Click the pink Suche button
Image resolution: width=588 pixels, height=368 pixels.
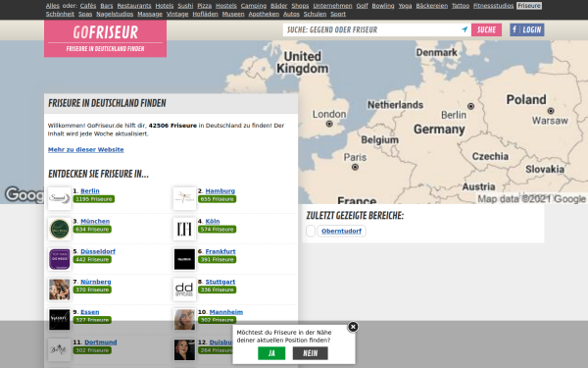point(486,29)
